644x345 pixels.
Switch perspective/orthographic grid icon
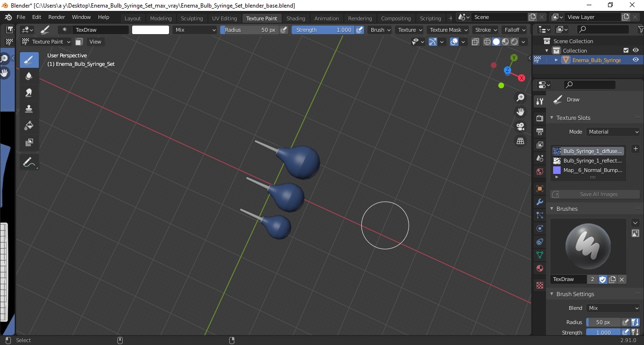[520, 141]
